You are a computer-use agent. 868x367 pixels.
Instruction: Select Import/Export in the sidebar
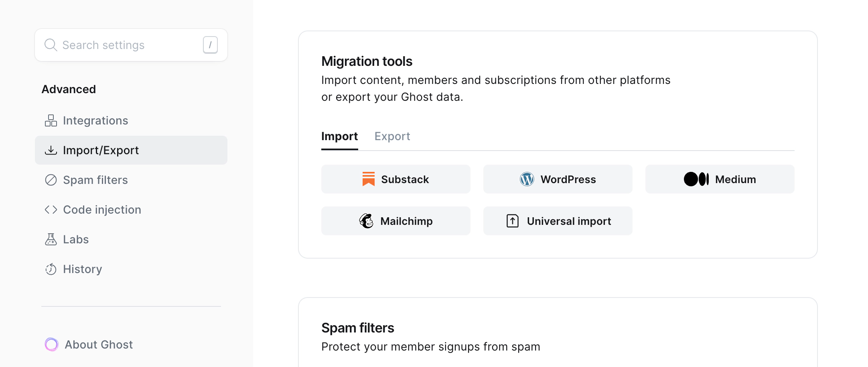(131, 150)
